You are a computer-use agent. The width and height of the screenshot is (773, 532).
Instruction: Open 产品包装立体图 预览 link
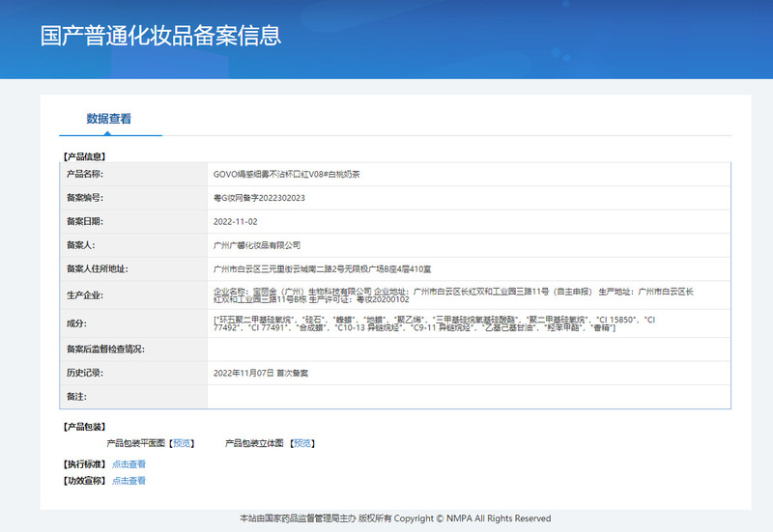[302, 443]
